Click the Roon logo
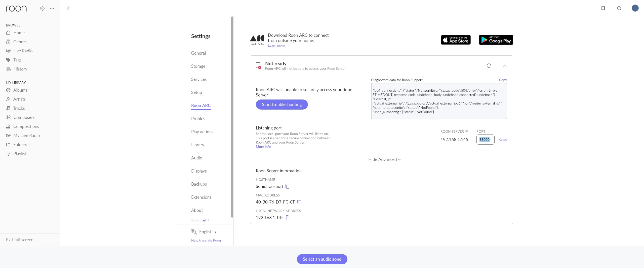 [16, 9]
